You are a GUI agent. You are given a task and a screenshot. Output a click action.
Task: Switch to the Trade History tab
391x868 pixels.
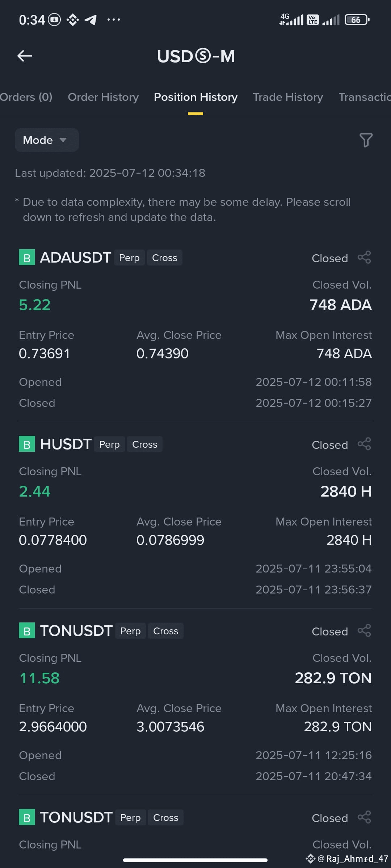click(x=288, y=97)
